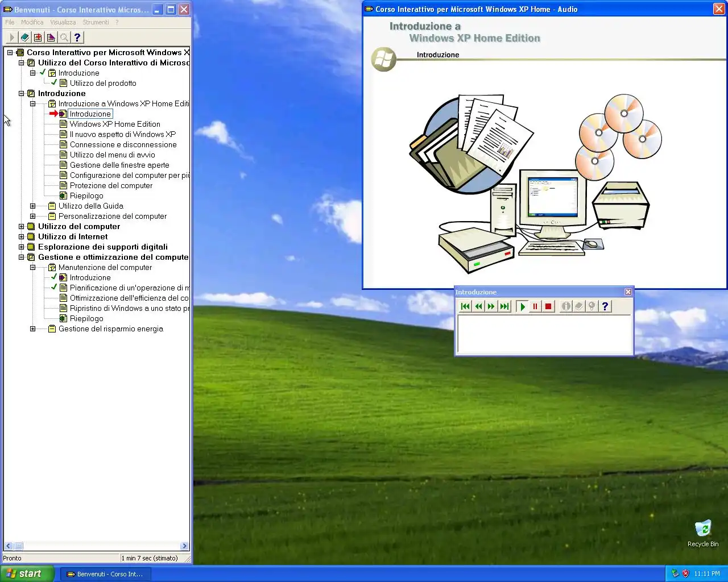Image resolution: width=728 pixels, height=582 pixels.
Task: Click horizontal scrollbar left arrow in tree
Action: point(9,546)
